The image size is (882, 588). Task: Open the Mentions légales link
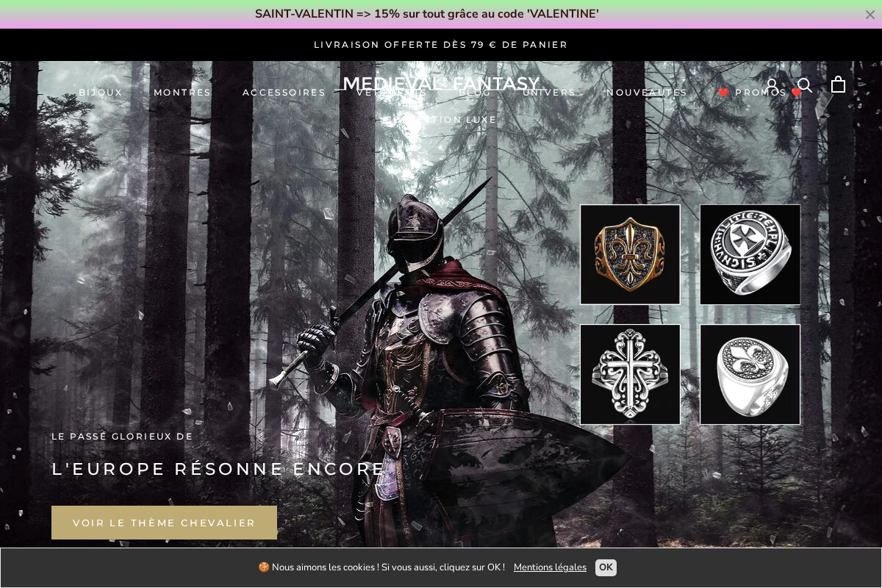(550, 567)
